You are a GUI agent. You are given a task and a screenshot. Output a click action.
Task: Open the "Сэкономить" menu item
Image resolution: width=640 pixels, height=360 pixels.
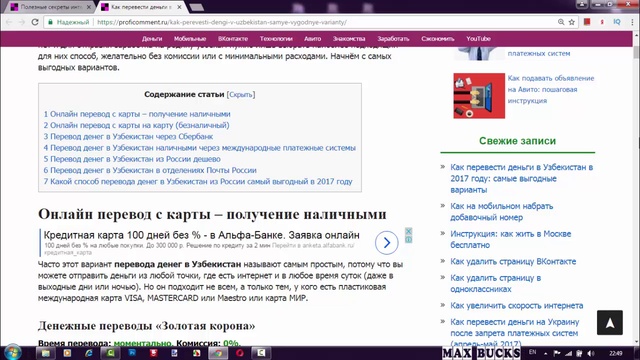pyautogui.click(x=438, y=39)
